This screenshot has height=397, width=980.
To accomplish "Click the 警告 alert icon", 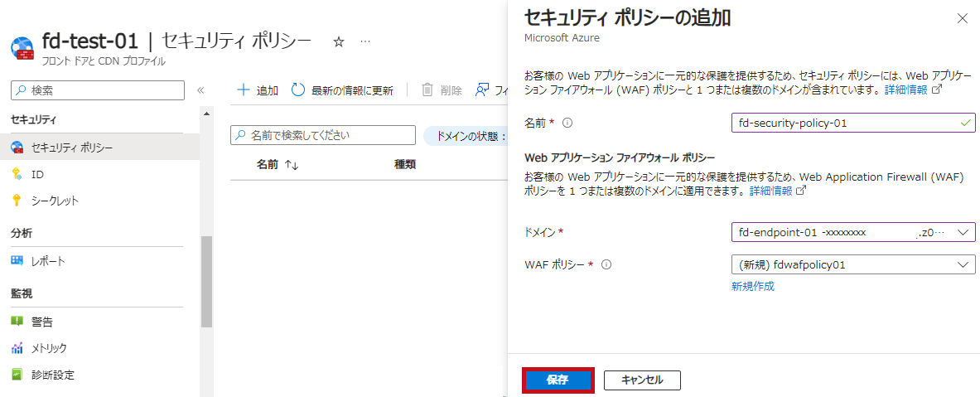I will coord(17,322).
